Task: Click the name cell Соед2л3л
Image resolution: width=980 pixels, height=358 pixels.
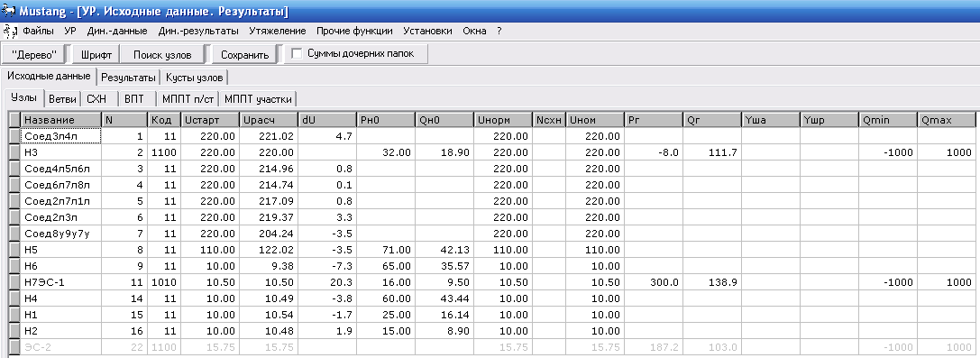Action: tap(61, 217)
